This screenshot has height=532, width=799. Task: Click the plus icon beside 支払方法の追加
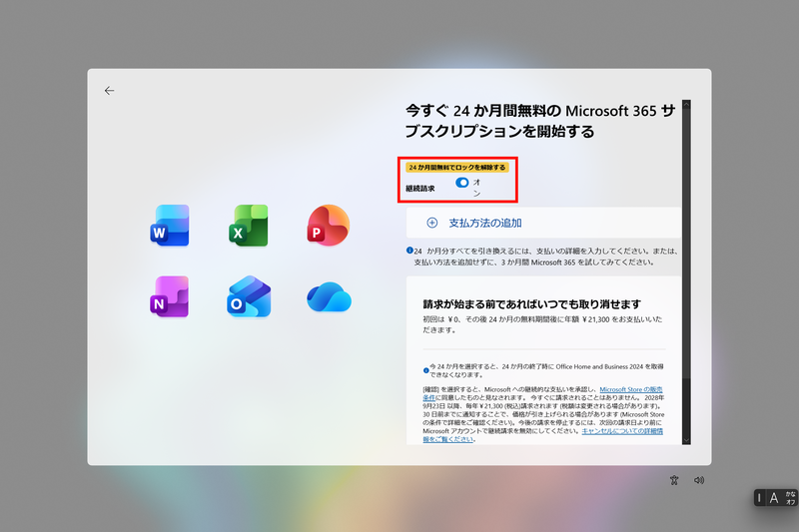tap(432, 223)
